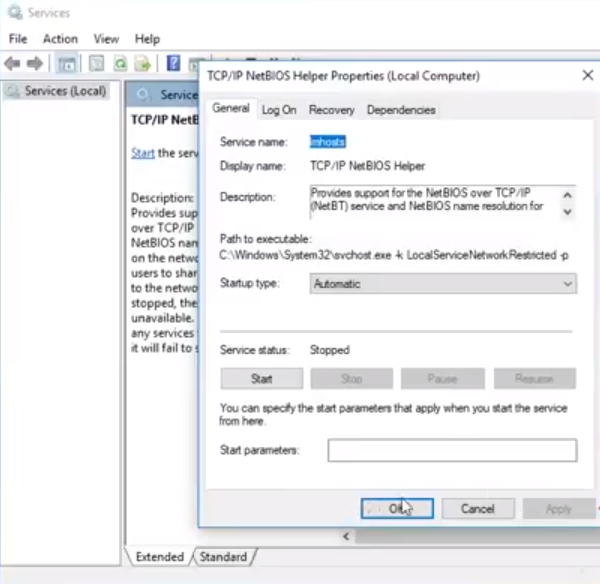600x584 pixels.
Task: Click the horizontal scrollbar left arrow
Action: click(346, 536)
